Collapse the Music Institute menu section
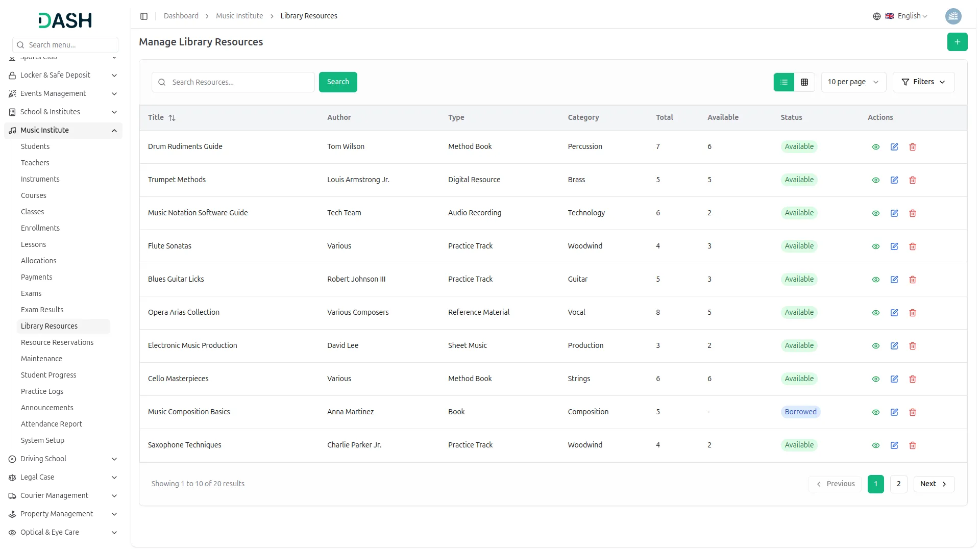 coord(114,131)
